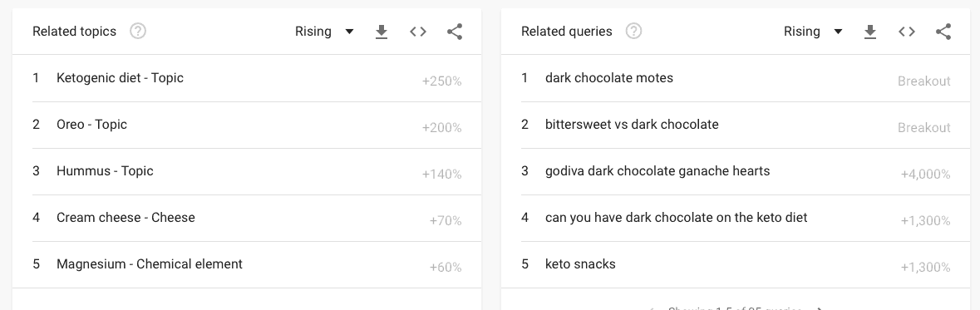Open Cream cheese - Cheese topic
Screen dimensions: 980x310
(x=247, y=218)
